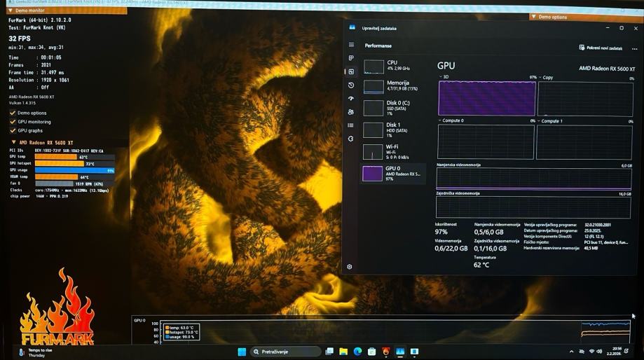
Task: Open App history page icon in sidebar
Action: click(x=351, y=85)
